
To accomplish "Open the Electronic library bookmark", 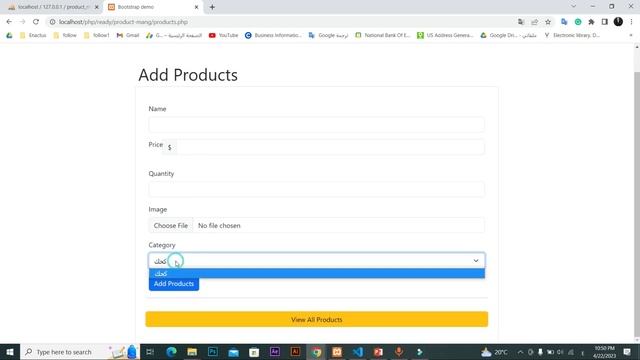I will 572,36.
